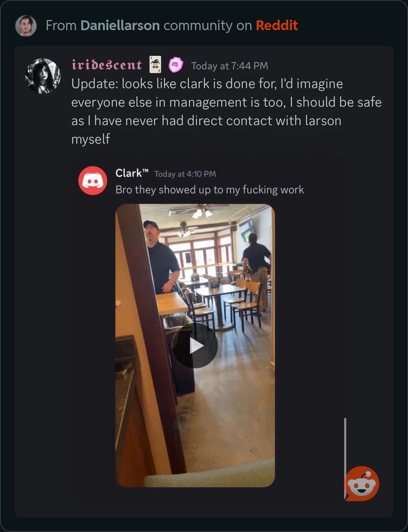Click the Today at 7:44 PM timestamp
Screen dimensions: 408x532
(x=230, y=66)
